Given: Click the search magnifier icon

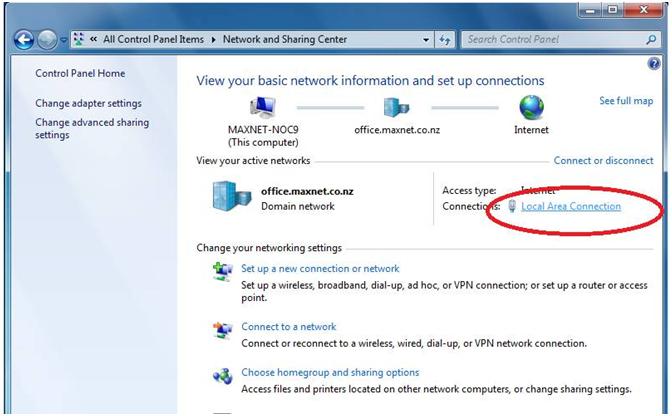Looking at the screenshot, I should click(x=651, y=40).
